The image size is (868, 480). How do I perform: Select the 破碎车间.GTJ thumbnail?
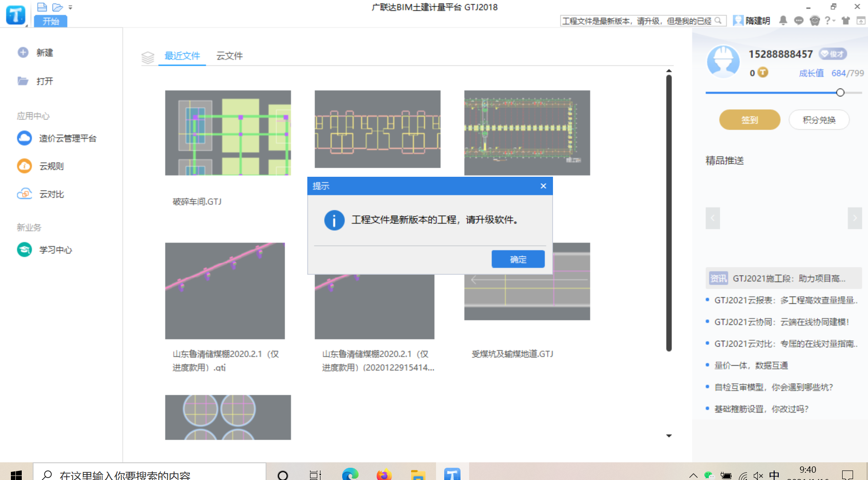click(x=228, y=133)
